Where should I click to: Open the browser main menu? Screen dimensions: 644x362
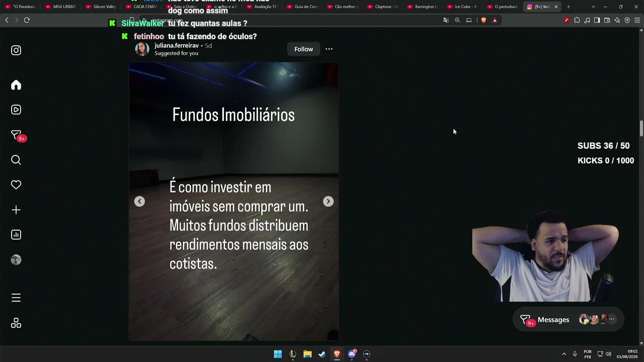pos(637,20)
